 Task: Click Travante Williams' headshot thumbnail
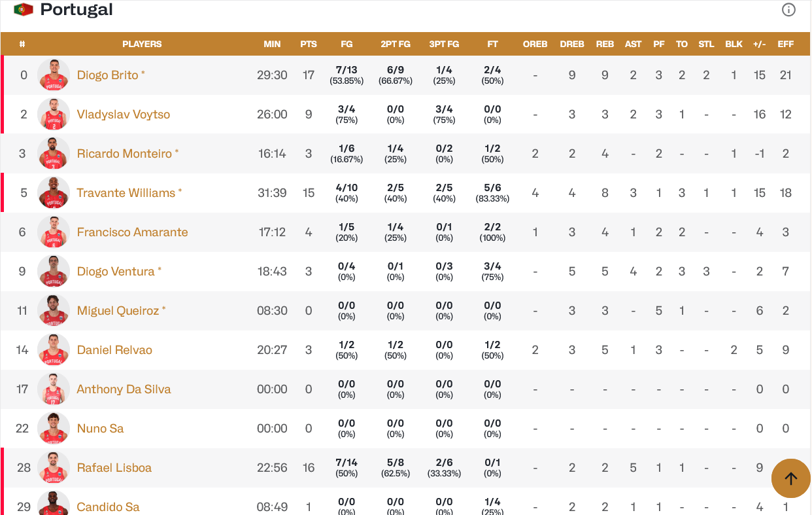pyautogui.click(x=54, y=193)
